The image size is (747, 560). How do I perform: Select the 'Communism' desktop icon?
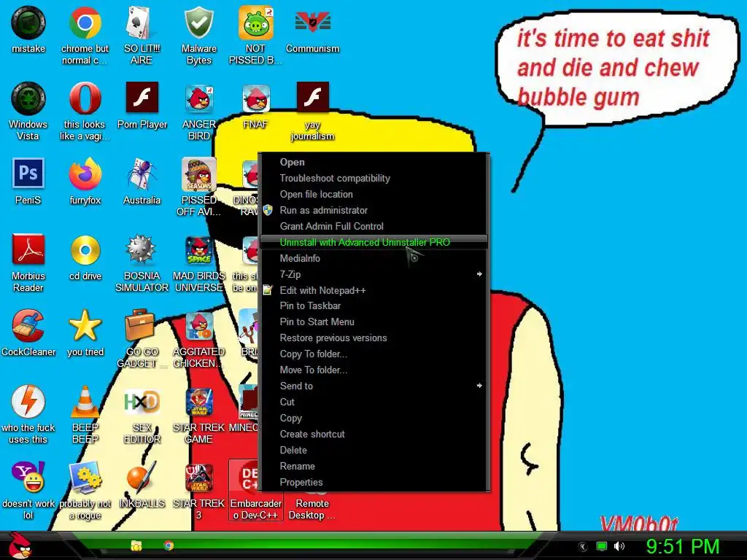pyautogui.click(x=312, y=23)
